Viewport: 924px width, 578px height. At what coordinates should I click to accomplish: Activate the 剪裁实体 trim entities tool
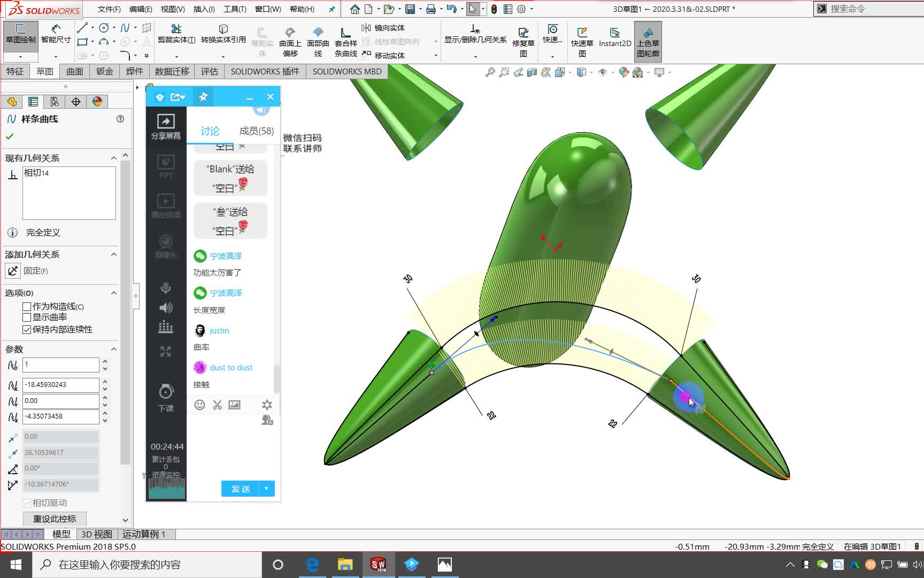pyautogui.click(x=177, y=36)
